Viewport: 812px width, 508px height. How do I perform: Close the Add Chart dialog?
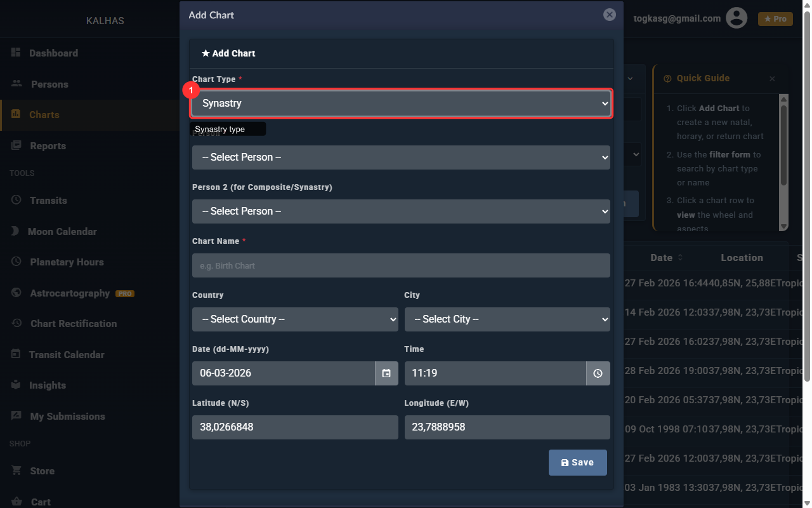[610, 15]
